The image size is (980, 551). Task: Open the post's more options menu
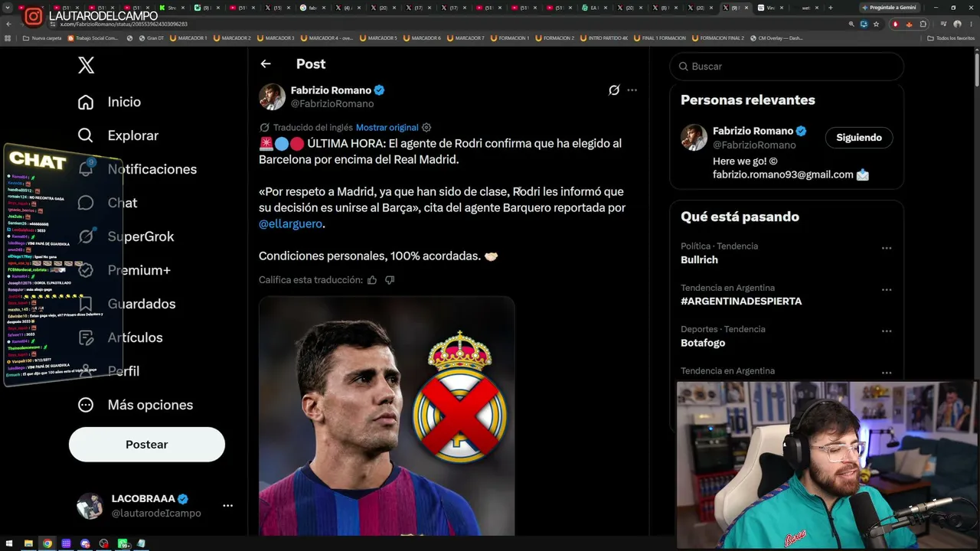click(632, 90)
